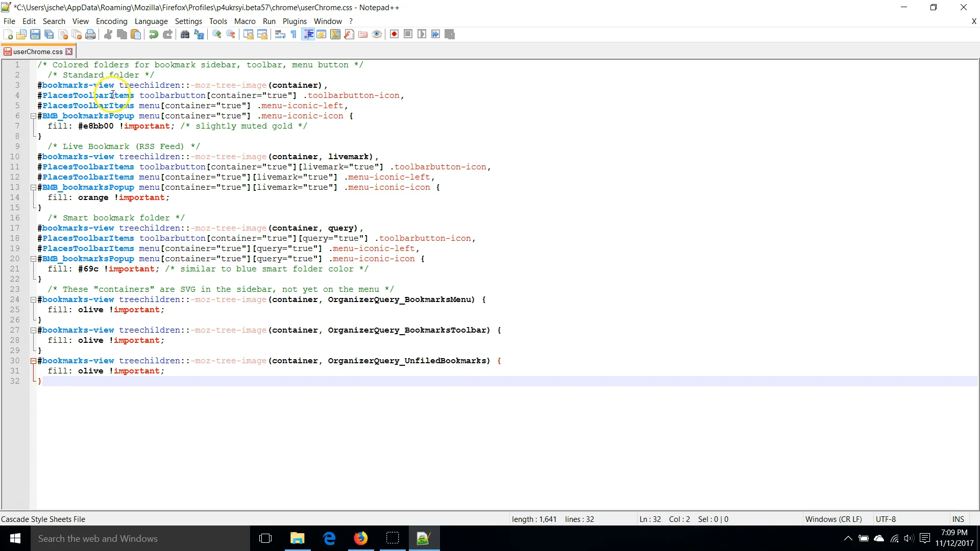Collapse the fold marker at line 24

[x=33, y=299]
